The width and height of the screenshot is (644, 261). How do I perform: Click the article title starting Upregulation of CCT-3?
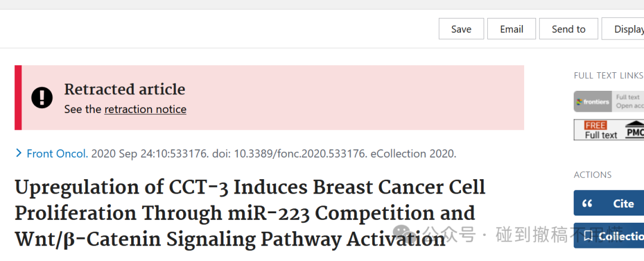[250, 213]
